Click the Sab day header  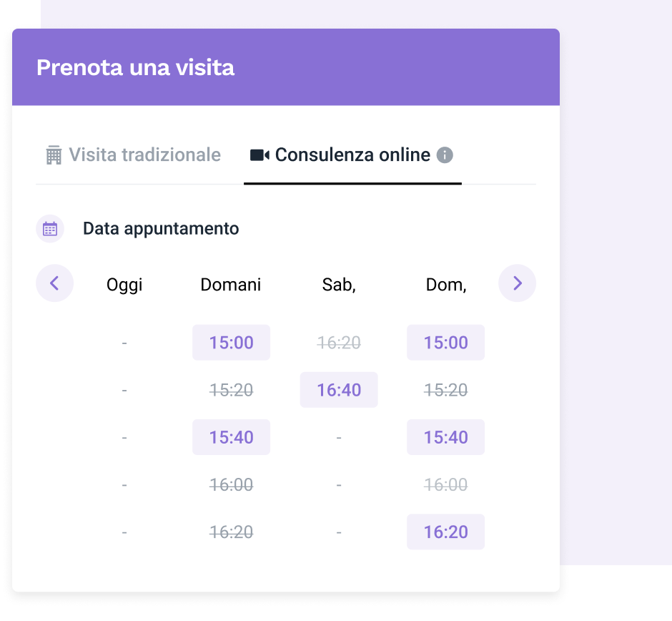click(339, 285)
